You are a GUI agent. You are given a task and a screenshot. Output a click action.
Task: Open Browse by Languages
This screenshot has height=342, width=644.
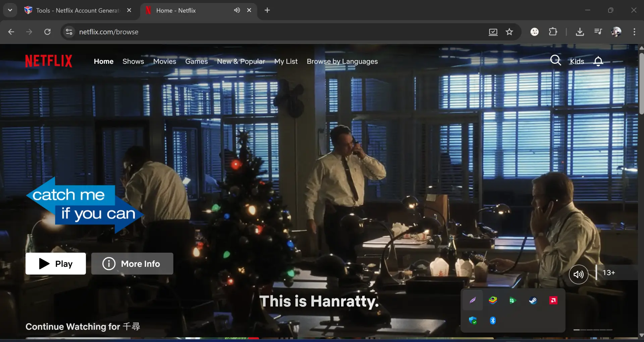342,61
